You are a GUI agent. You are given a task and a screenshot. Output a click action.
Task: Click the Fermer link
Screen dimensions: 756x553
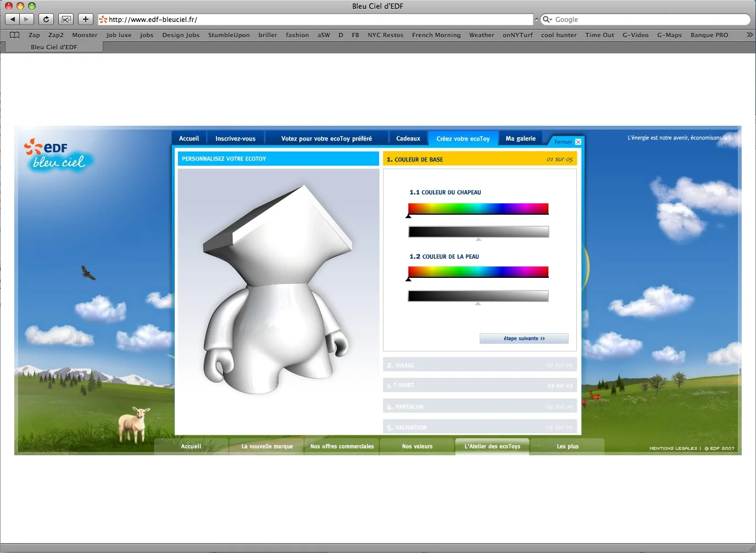(x=563, y=142)
